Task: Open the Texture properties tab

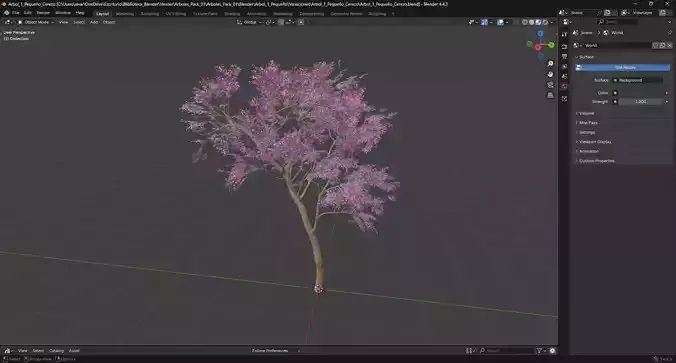Action: (x=564, y=99)
